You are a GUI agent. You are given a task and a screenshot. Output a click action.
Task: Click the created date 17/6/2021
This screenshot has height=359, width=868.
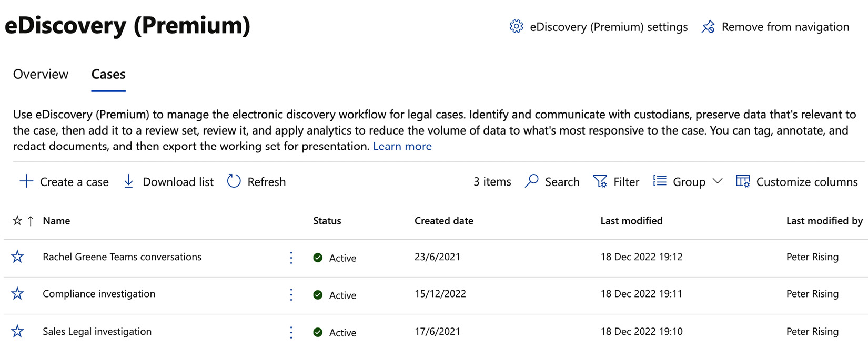[437, 331]
